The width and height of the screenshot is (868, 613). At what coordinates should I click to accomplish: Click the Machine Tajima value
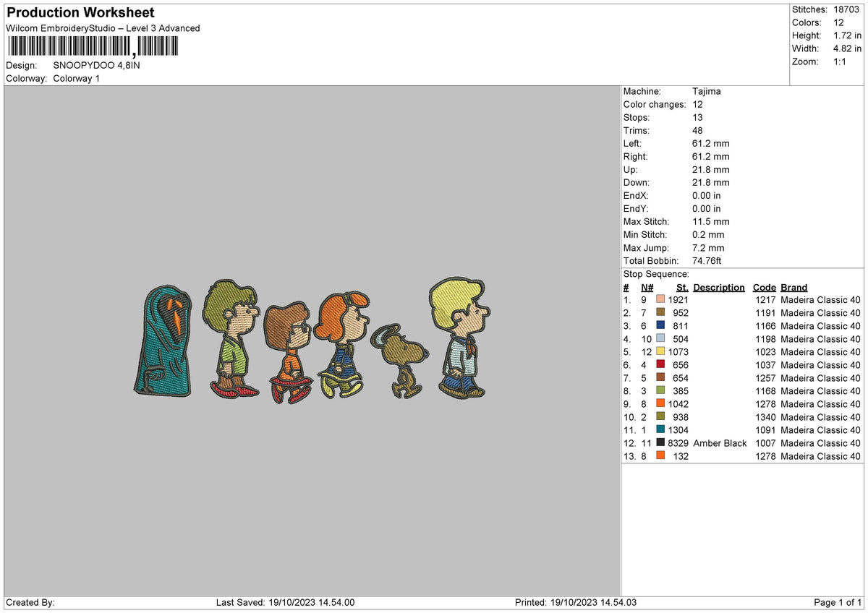pyautogui.click(x=707, y=91)
